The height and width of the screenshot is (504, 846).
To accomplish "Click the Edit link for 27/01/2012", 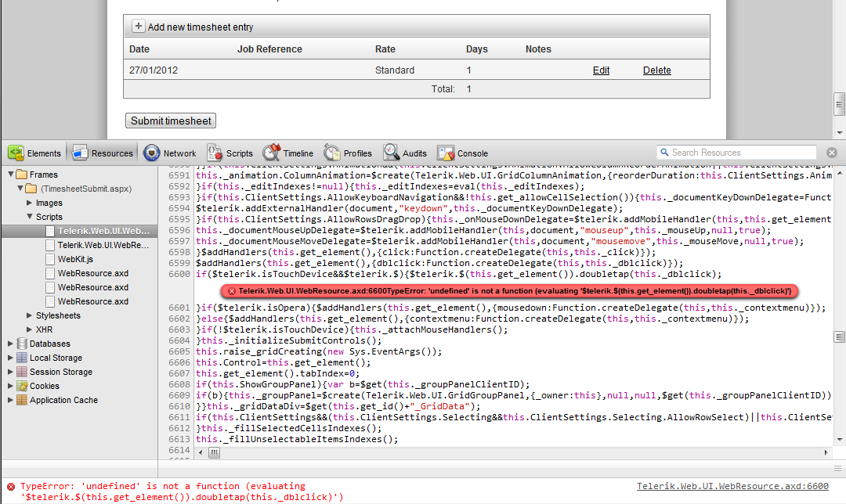I will click(601, 70).
